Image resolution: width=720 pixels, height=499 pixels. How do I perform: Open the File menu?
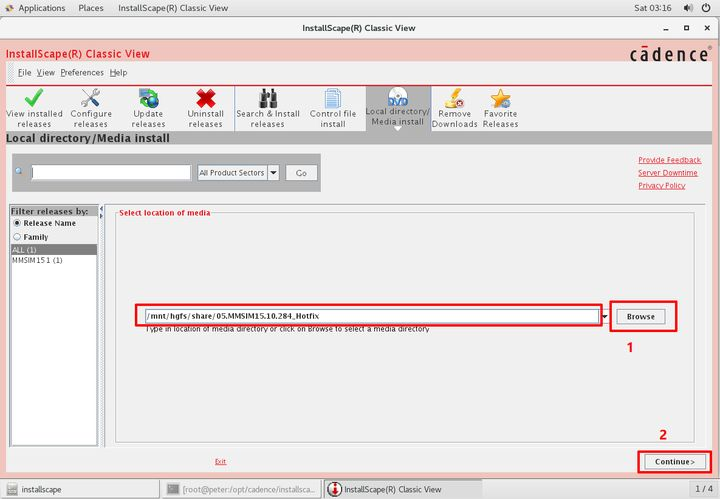point(24,73)
